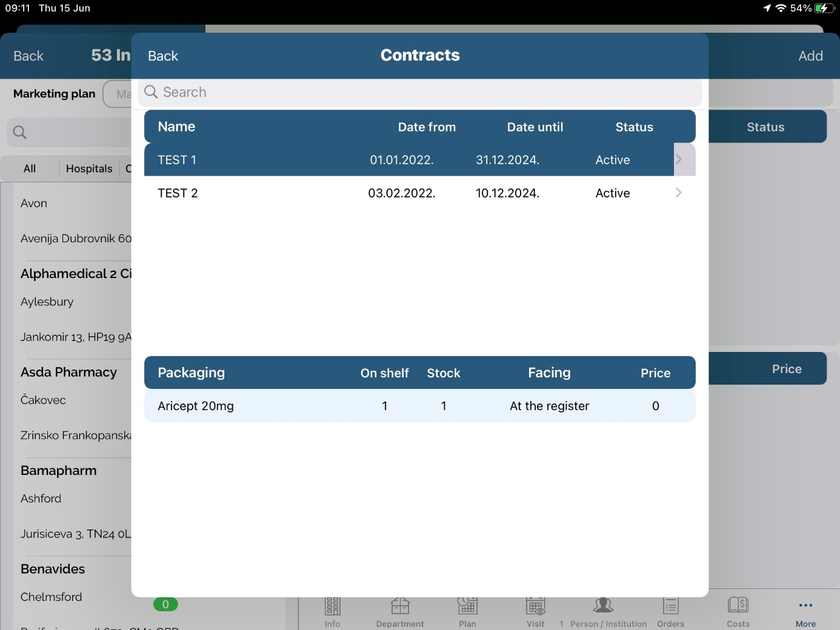Click the institution list search icon
840x630 pixels.
(x=20, y=132)
